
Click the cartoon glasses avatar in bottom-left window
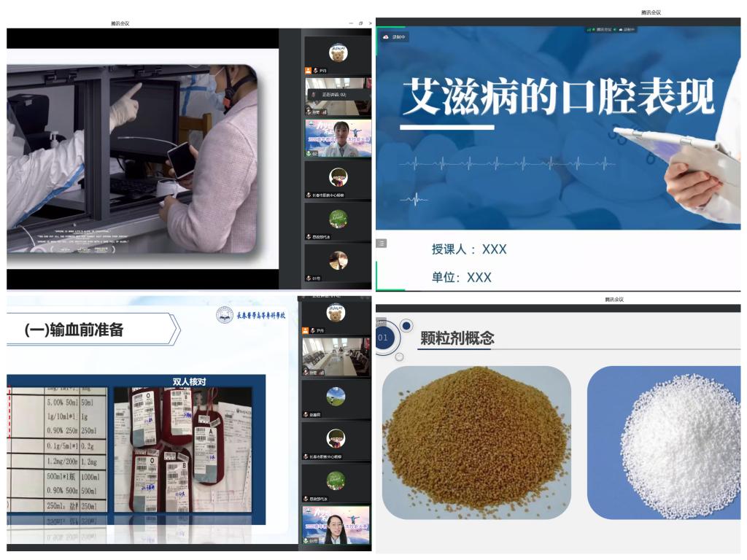(x=336, y=438)
